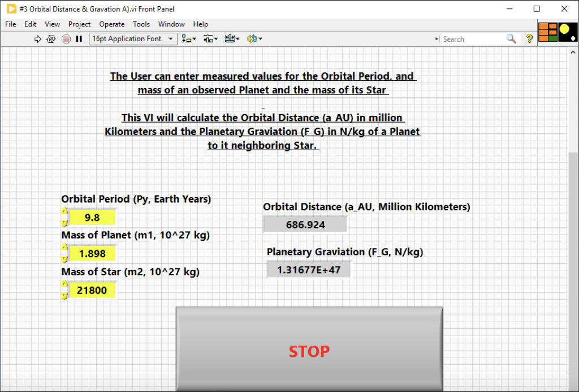Click the Orbital Period (Py, Earth Years) label
Viewport: 579px width, 392px height.
pyautogui.click(x=136, y=199)
